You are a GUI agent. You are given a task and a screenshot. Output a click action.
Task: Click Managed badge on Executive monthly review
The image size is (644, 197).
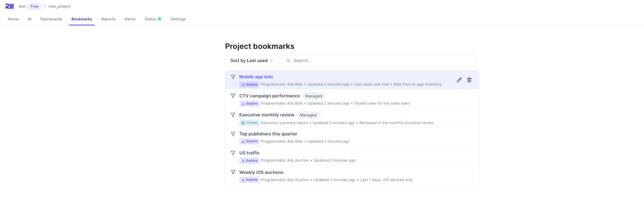(308, 115)
